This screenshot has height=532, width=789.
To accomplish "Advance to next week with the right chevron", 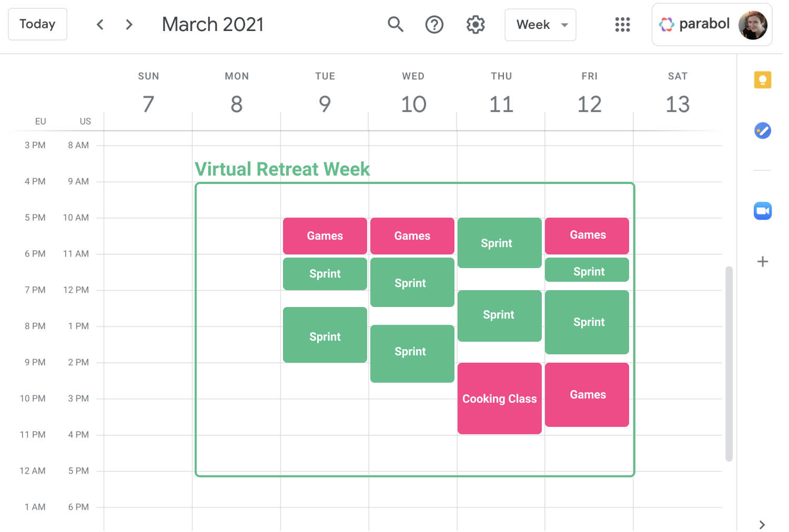I will click(129, 24).
